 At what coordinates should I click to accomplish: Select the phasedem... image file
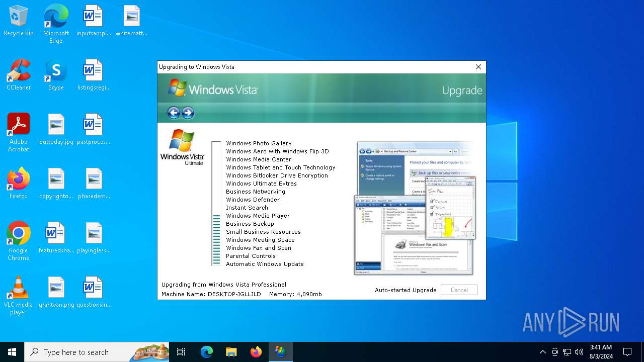tap(94, 184)
